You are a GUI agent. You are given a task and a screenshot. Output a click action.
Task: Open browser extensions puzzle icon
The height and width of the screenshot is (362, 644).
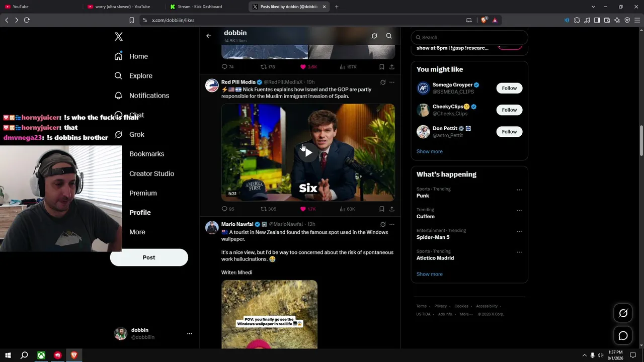(x=577, y=20)
